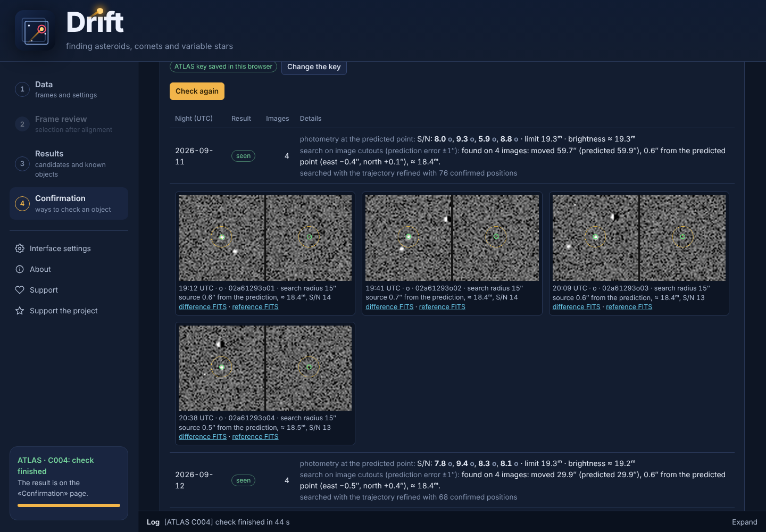This screenshot has height=532, width=766.
Task: Open the Data frames and settings step
Action: [x=69, y=89]
